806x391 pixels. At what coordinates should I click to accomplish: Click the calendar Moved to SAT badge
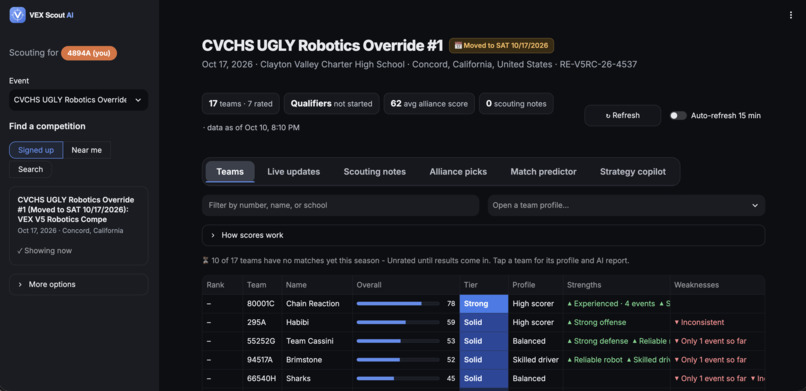pyautogui.click(x=501, y=45)
